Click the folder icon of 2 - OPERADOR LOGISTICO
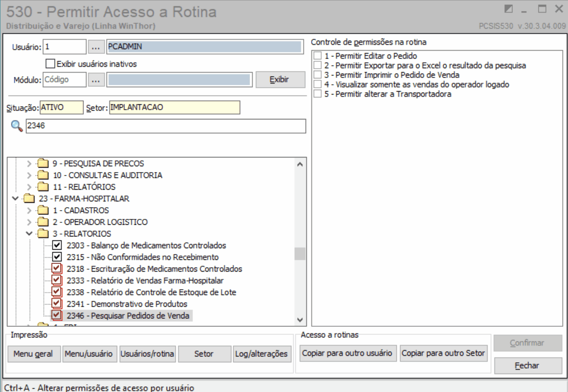 [x=43, y=222]
